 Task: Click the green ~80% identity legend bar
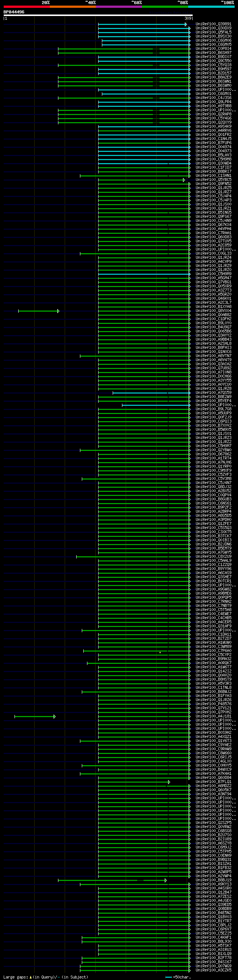click(165, 6)
